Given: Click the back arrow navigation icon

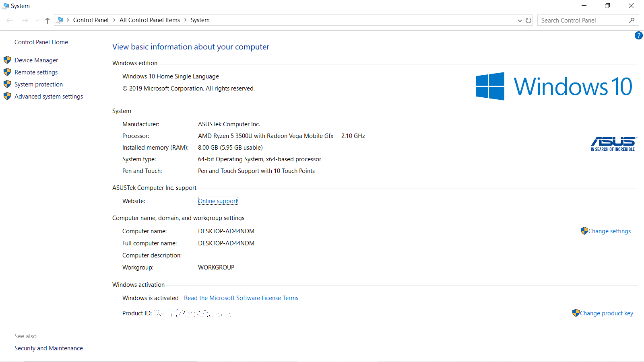Looking at the screenshot, I should pos(10,21).
